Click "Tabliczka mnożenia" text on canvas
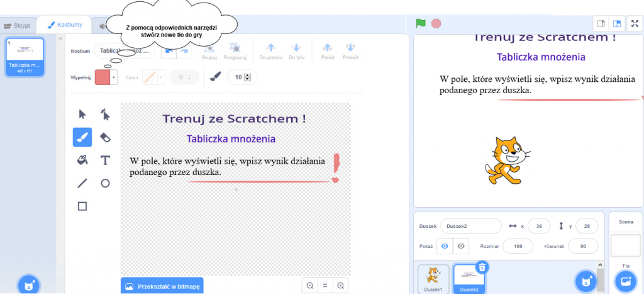The image size is (644, 294). click(x=231, y=139)
